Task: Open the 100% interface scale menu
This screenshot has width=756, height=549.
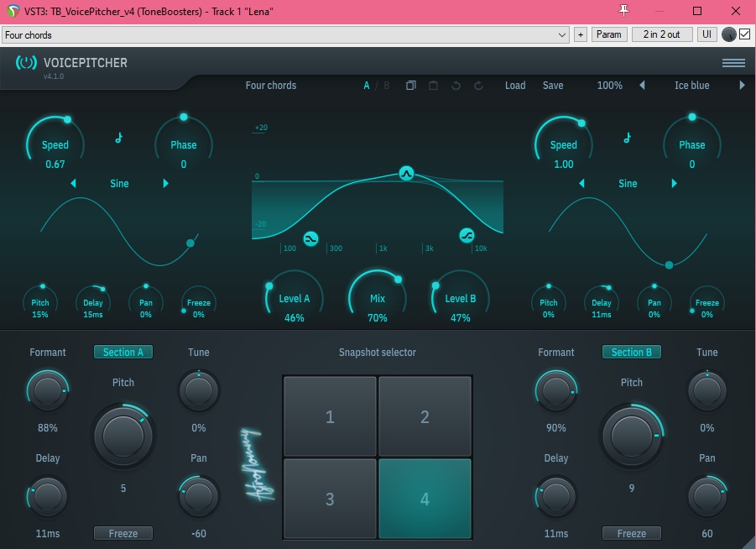Action: (x=609, y=86)
